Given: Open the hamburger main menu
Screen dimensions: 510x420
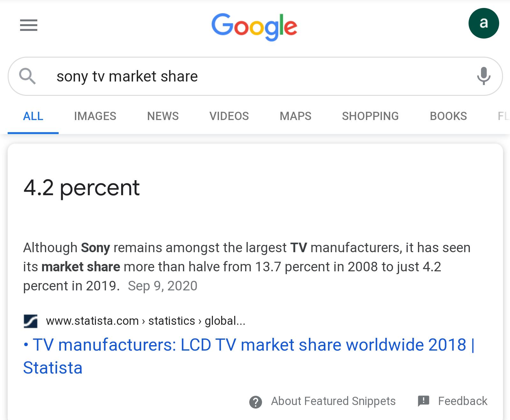Looking at the screenshot, I should (29, 25).
